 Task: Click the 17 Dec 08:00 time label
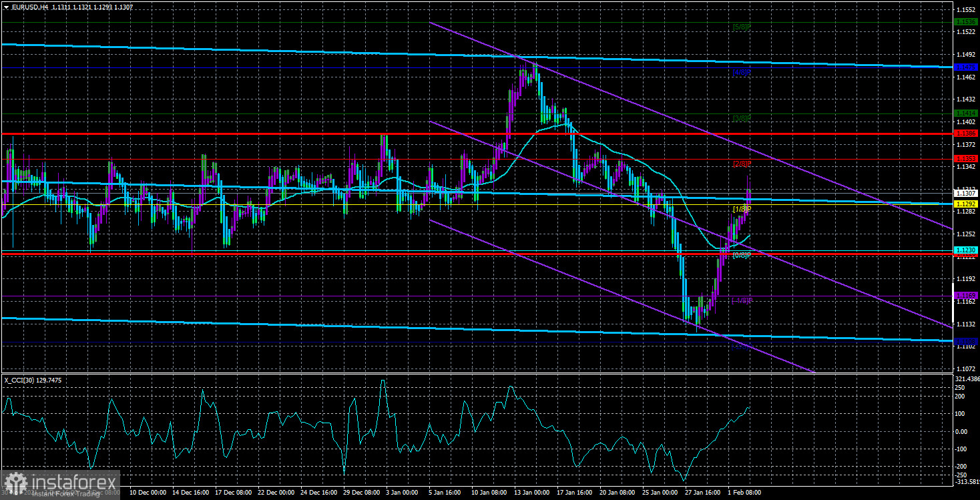(234, 493)
